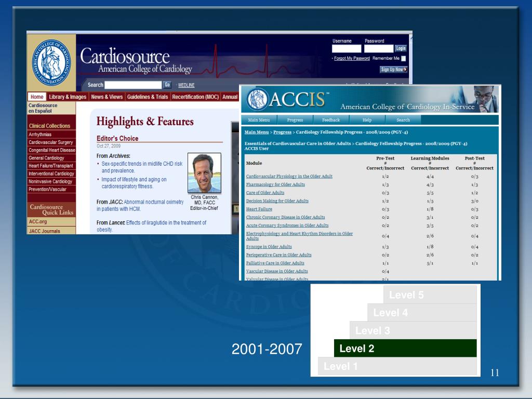The height and width of the screenshot is (399, 532).
Task: Open Sex-specific trends in midlife CHD article
Action: pyautogui.click(x=142, y=167)
